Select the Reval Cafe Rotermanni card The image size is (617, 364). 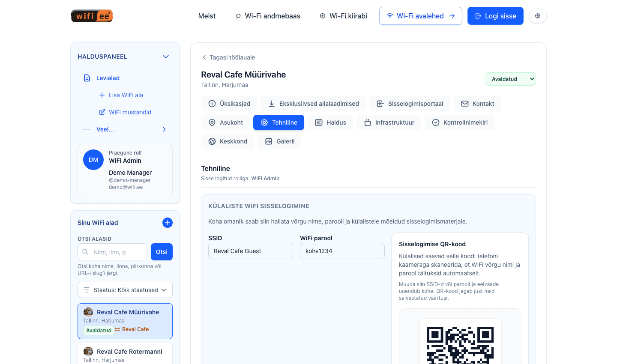tap(125, 354)
